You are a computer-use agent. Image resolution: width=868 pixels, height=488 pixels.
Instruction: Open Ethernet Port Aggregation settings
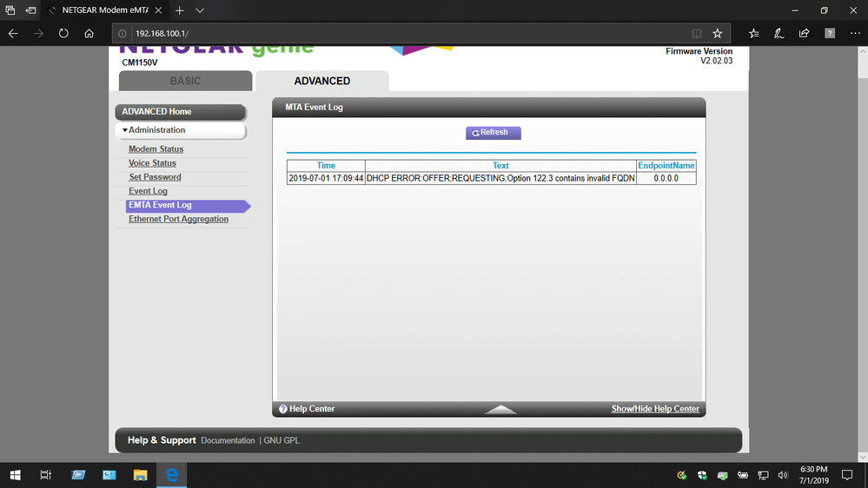(179, 220)
